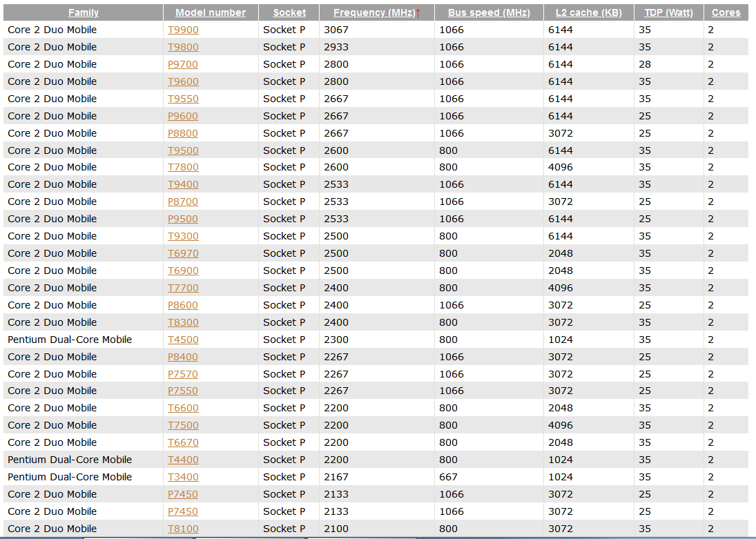Sort by Cores column header
This screenshot has height=539, width=756.
tap(726, 12)
